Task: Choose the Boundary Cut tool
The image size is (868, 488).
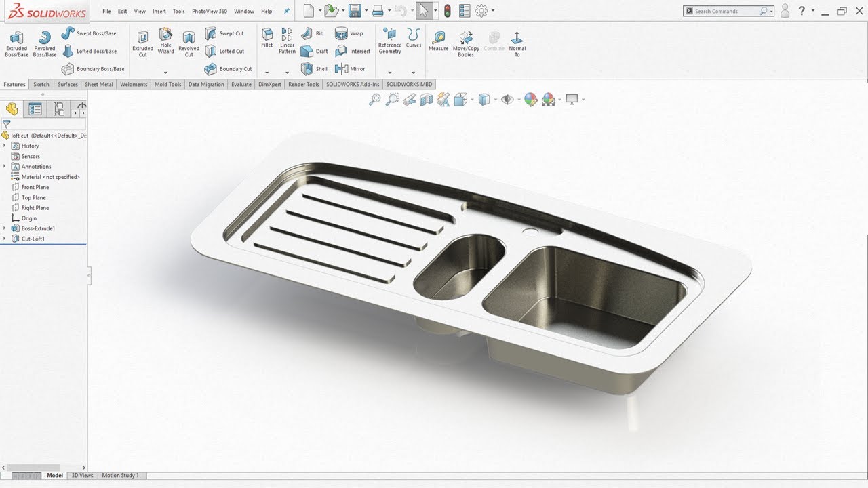Action: 229,69
